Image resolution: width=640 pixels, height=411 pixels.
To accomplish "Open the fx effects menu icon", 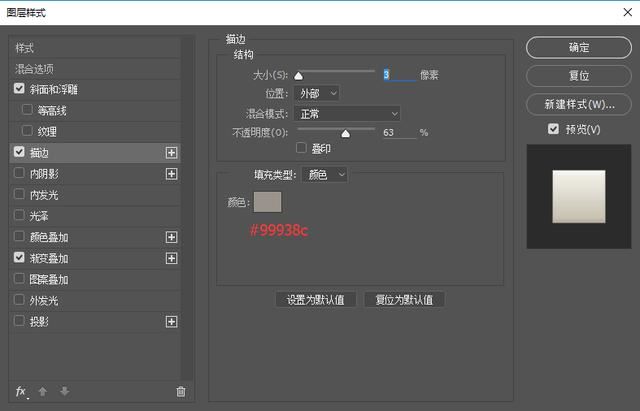I will pos(21,392).
